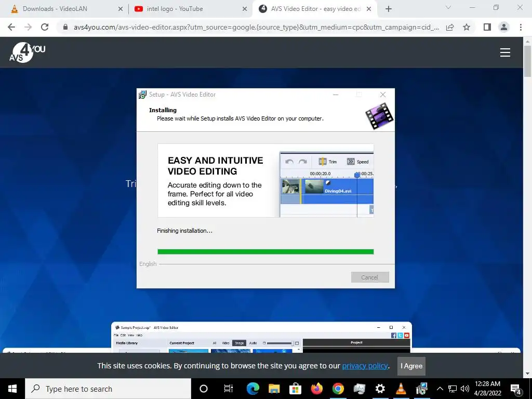Close the Downloads - VideoLAN tab
The height and width of the screenshot is (399, 532).
[120, 9]
